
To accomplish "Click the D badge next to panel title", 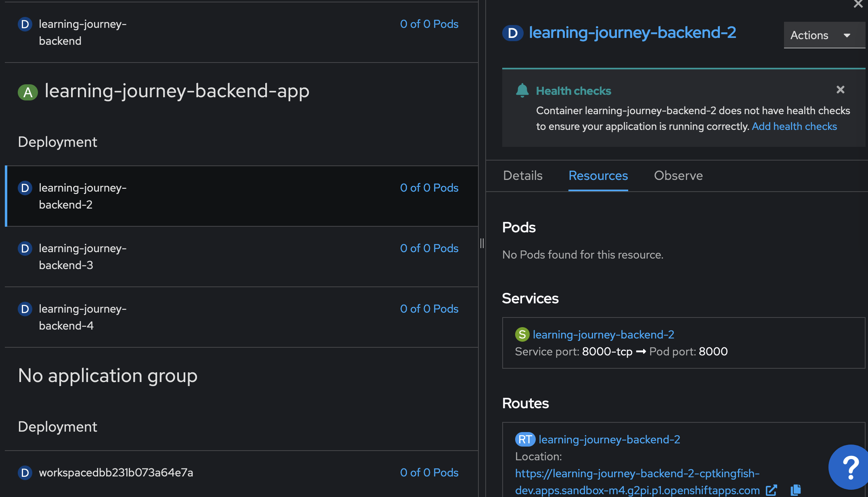I will [513, 33].
